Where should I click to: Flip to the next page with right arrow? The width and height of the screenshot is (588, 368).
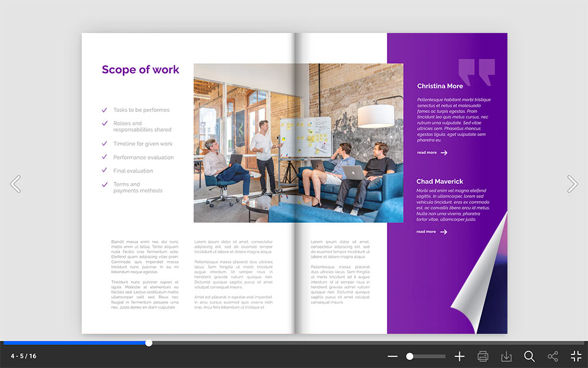tap(572, 184)
